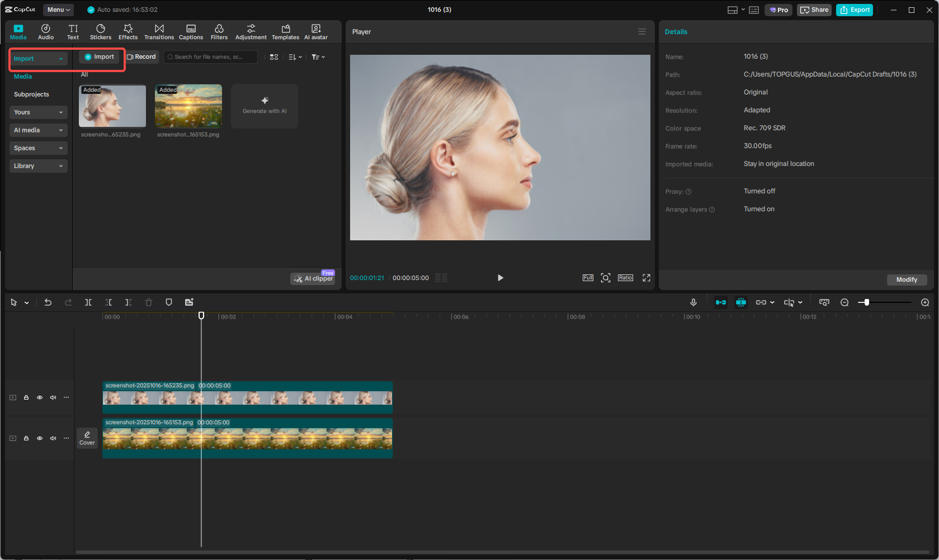Image resolution: width=939 pixels, height=560 pixels.
Task: Select the Split clip icon
Action: [x=88, y=302]
